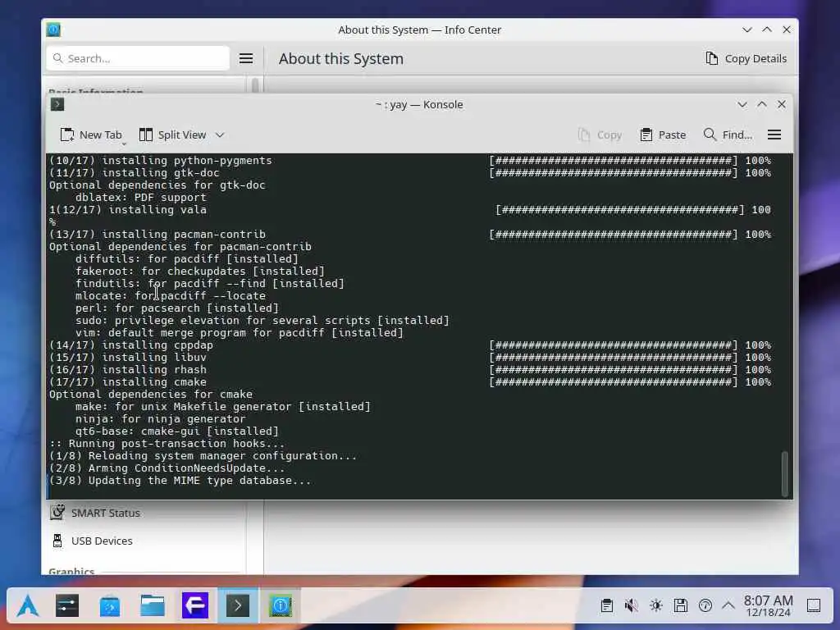Click the USB Devices sidebar icon
The width and height of the screenshot is (840, 630).
(57, 541)
